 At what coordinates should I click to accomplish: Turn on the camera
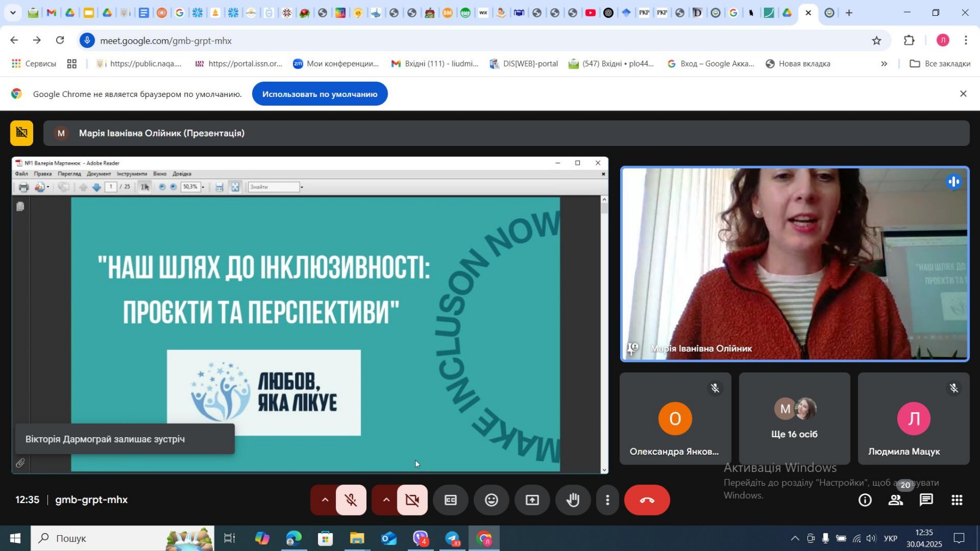click(x=412, y=500)
